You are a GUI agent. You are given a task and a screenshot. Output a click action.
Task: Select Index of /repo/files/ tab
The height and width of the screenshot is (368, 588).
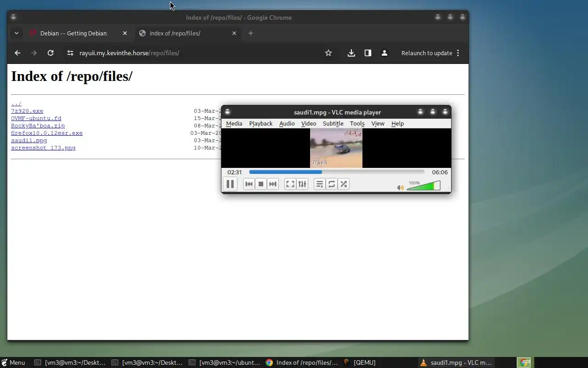coord(175,33)
